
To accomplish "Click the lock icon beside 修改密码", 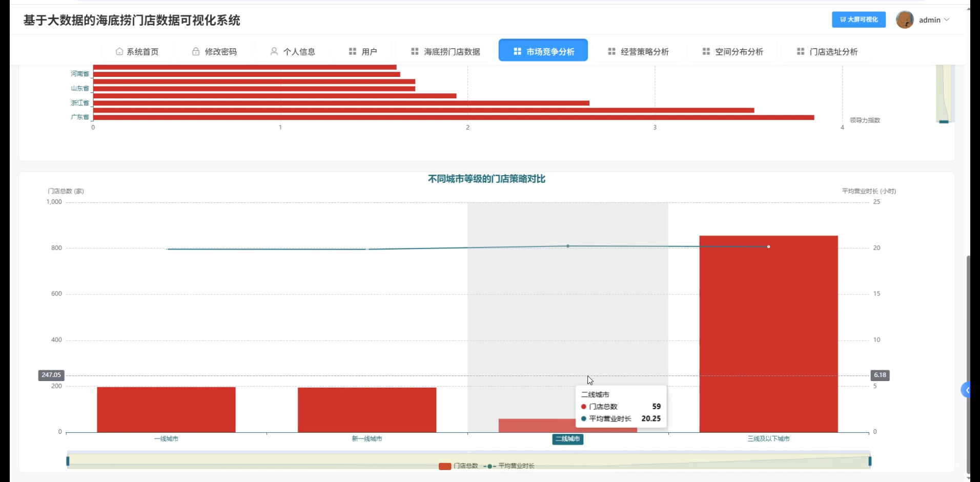I will click(x=196, y=51).
